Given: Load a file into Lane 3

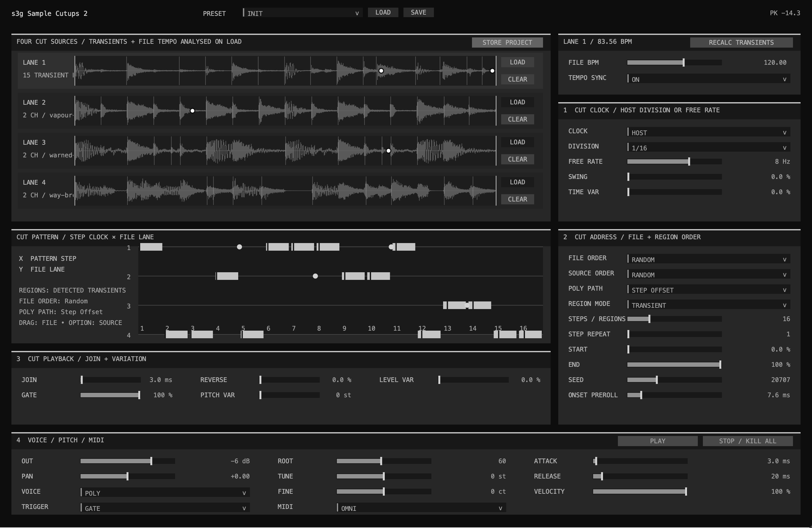Looking at the screenshot, I should (517, 142).
